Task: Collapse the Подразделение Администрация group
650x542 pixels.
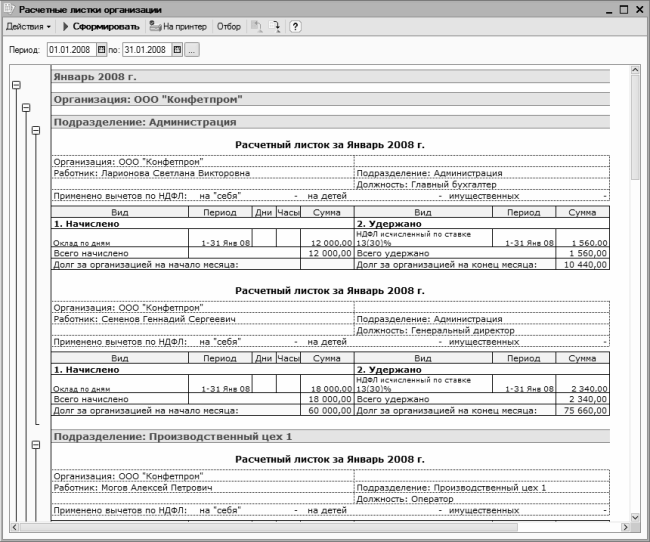Action: tap(36, 130)
